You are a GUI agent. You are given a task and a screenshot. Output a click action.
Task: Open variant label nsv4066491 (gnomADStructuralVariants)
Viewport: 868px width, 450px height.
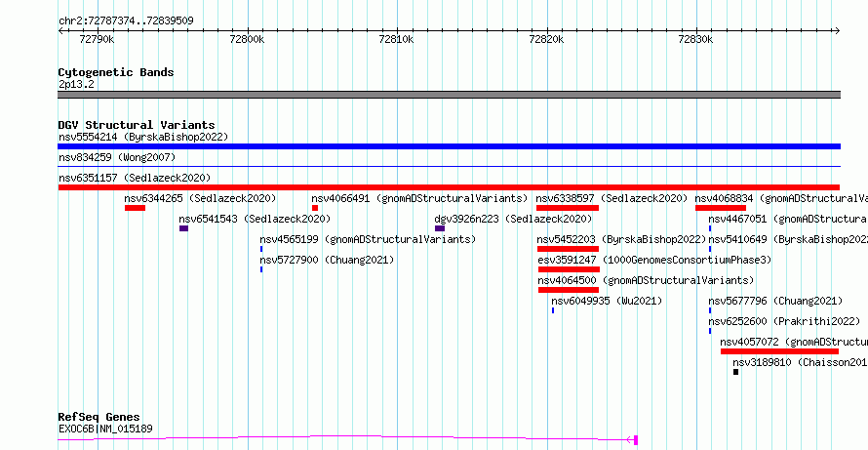[x=419, y=198]
